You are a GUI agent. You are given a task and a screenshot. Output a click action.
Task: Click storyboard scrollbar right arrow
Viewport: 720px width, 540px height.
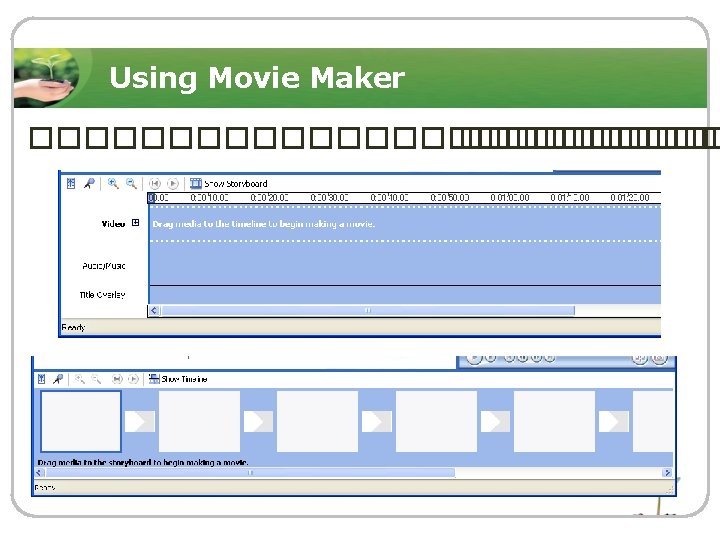pyautogui.click(x=667, y=472)
